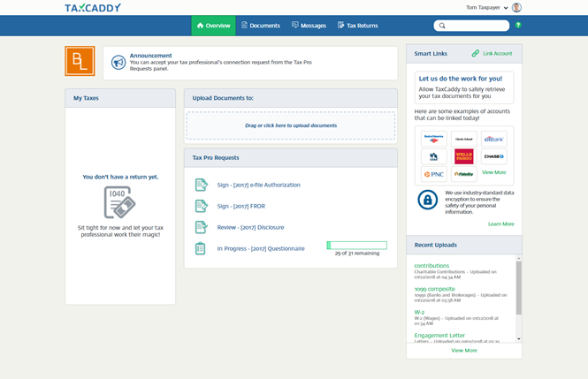Open the Tom Taxpayer account dropdown
The height and width of the screenshot is (379, 588).
click(486, 7)
